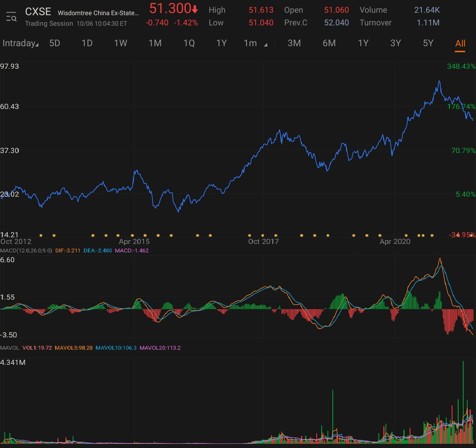The height and width of the screenshot is (448, 476).
Task: Tap the Wisdomtree China Ex-State name
Action: click(x=98, y=13)
